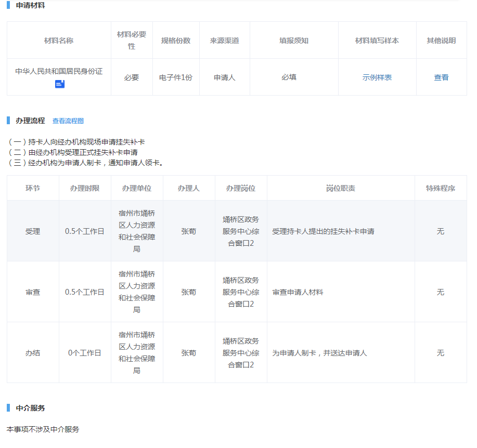Viewport: 477px width, 448px height.
Task: Select the 办结 step cell
Action: tap(33, 353)
